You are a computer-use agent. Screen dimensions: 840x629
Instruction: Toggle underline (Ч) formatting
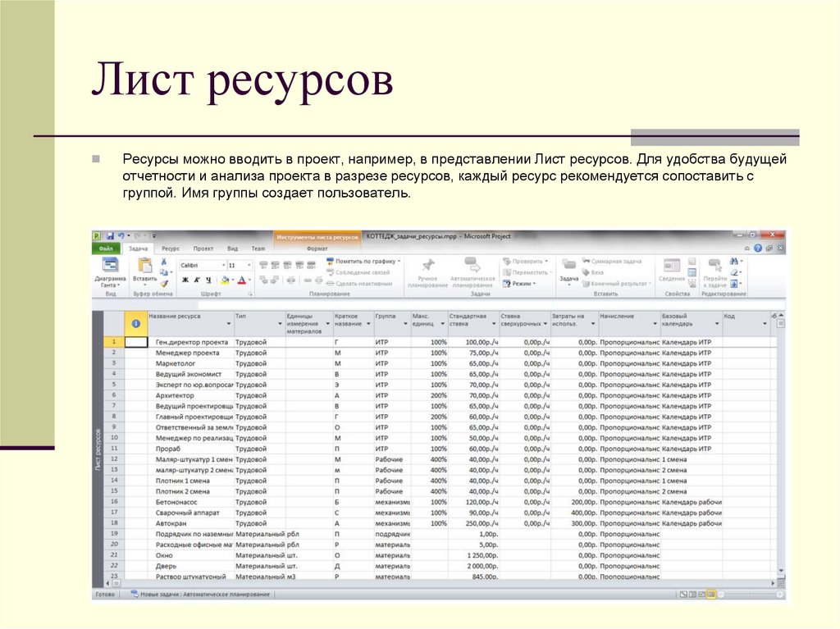pyautogui.click(x=207, y=280)
